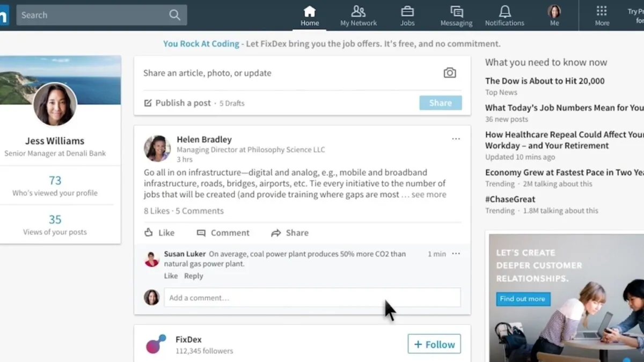Open the Publish a post editor icon

149,102
